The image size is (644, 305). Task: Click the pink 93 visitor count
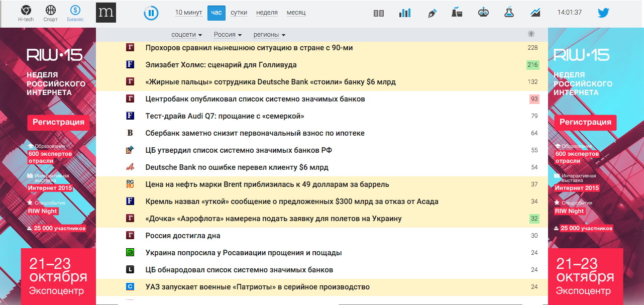click(534, 99)
